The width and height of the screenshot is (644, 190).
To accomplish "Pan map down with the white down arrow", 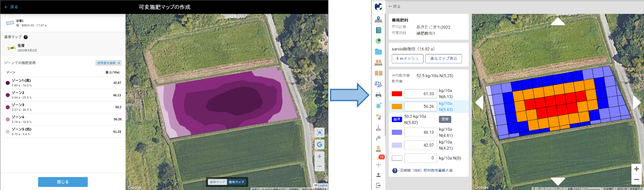I will [x=558, y=181].
